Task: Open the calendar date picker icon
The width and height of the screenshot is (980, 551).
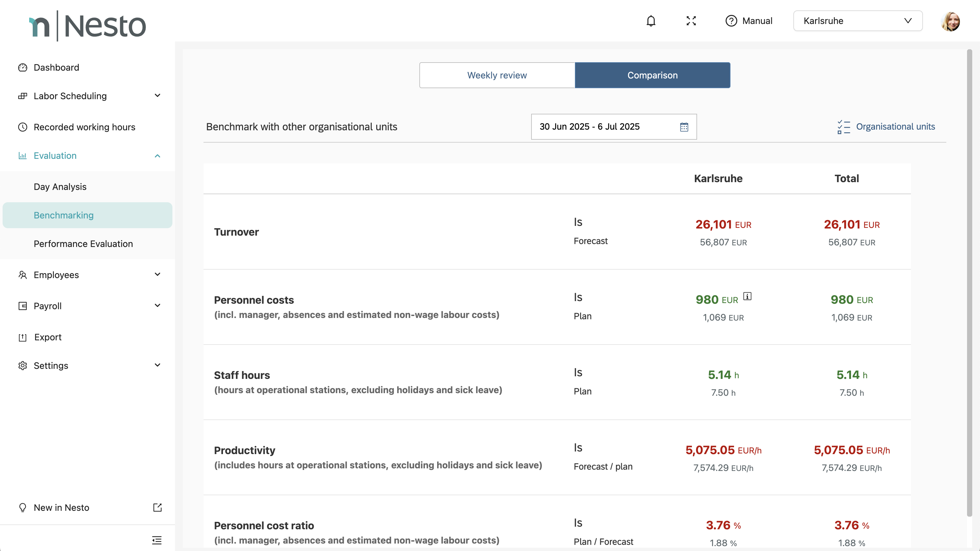Action: point(684,127)
